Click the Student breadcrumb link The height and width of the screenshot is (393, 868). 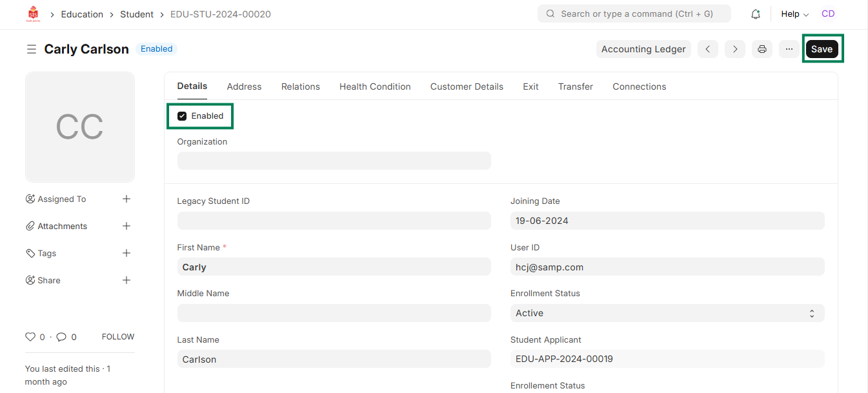[137, 14]
